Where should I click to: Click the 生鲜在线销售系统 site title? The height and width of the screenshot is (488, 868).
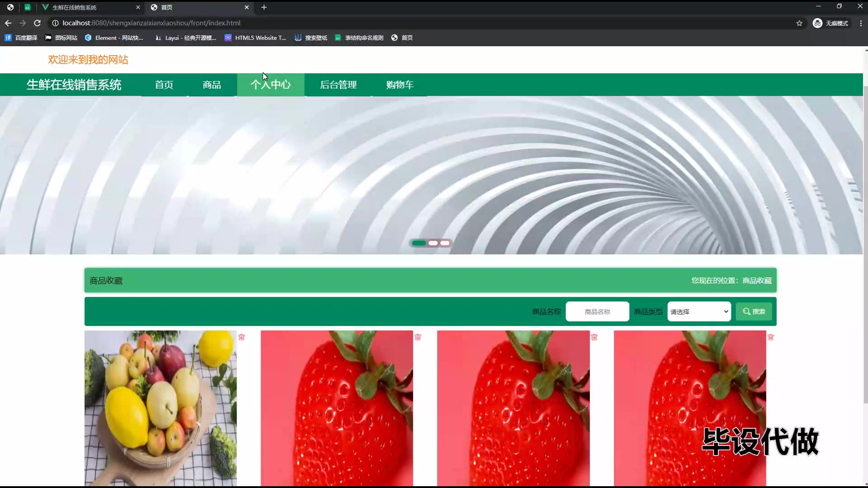pos(74,85)
